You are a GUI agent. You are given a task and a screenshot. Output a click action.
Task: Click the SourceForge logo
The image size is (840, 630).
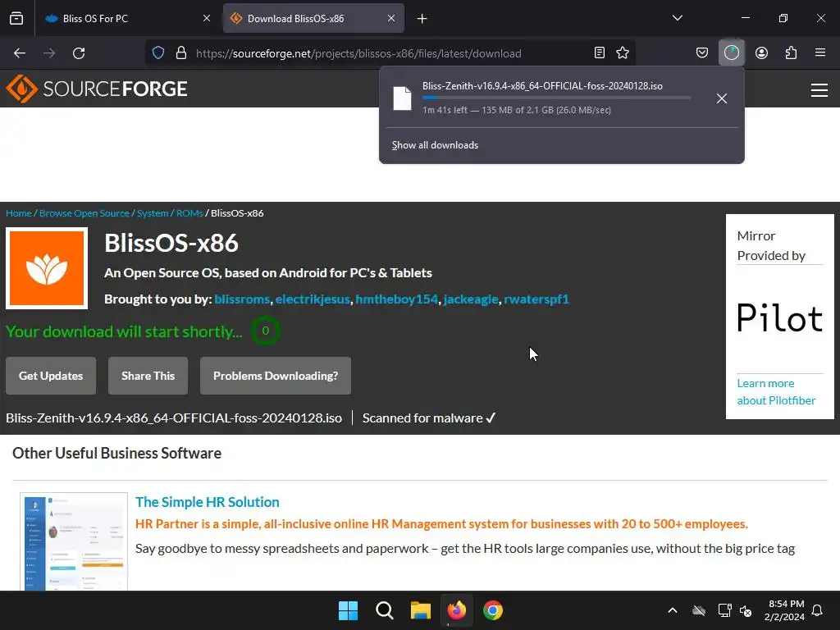pos(97,89)
